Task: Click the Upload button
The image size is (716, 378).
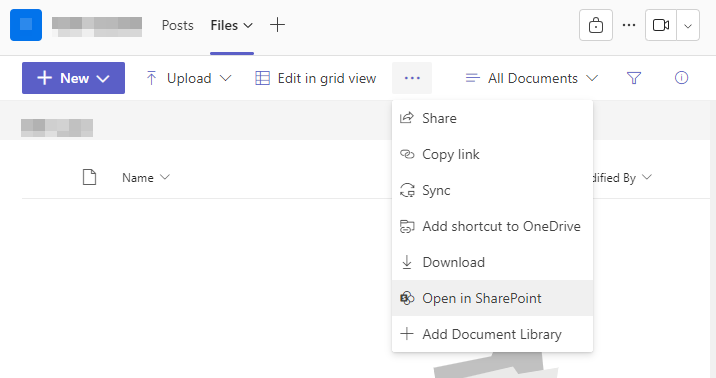Action: (189, 78)
